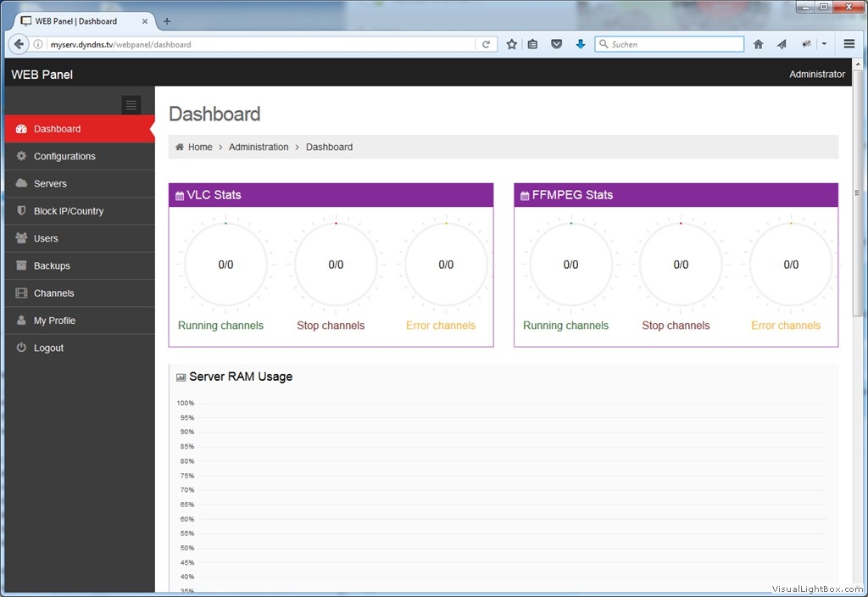Open My Profile from the sidebar
Image resolution: width=868 pixels, height=597 pixels.
tap(54, 321)
